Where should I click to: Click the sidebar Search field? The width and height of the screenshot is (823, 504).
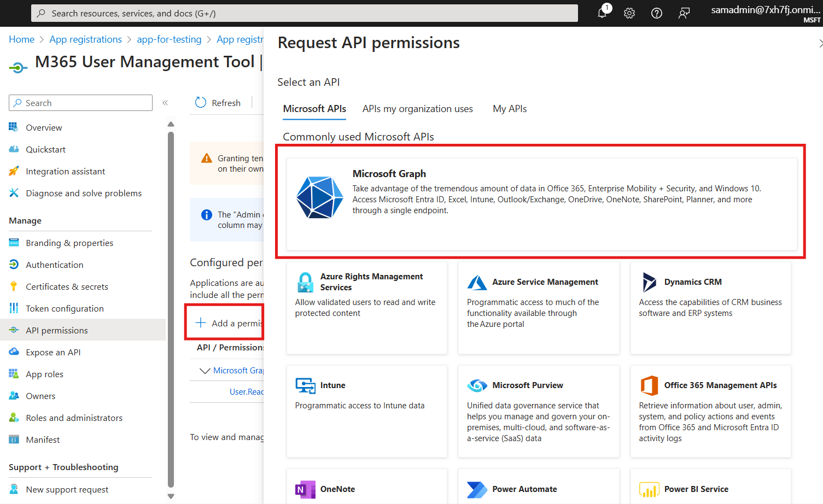pyautogui.click(x=80, y=103)
